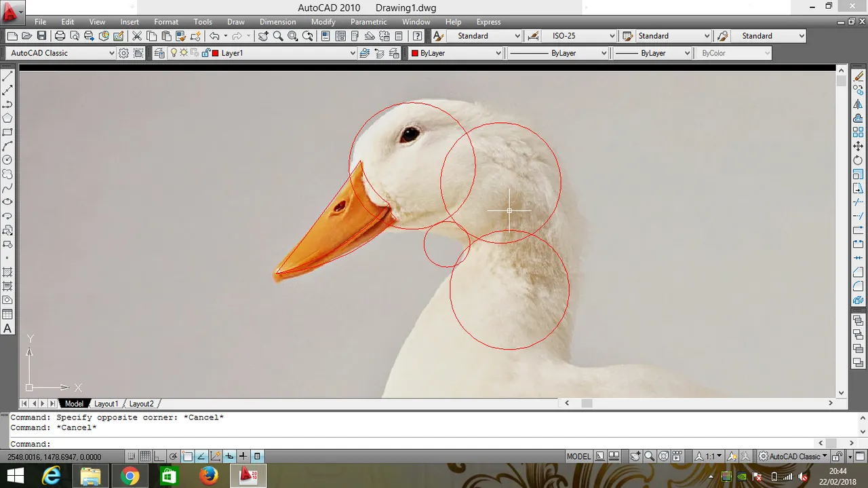Screen dimensions: 868x488
Task: Select the Rotate tool in Modify toolbar
Action: coord(859,160)
